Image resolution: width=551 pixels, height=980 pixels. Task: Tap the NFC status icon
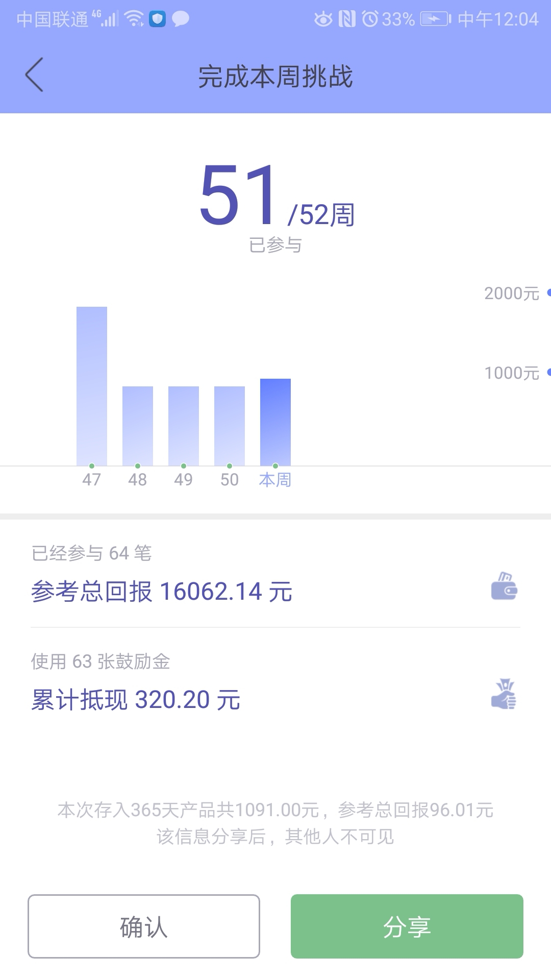pyautogui.click(x=347, y=19)
